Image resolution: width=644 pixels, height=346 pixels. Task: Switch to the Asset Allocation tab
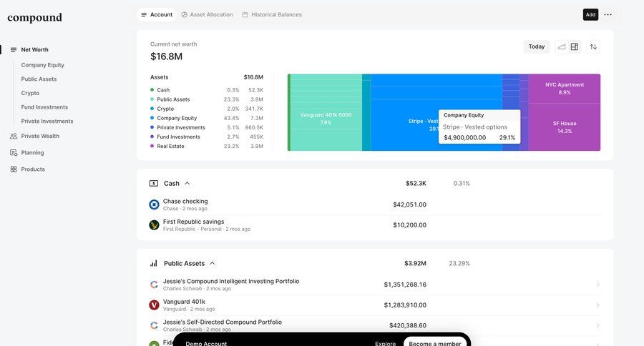207,14
